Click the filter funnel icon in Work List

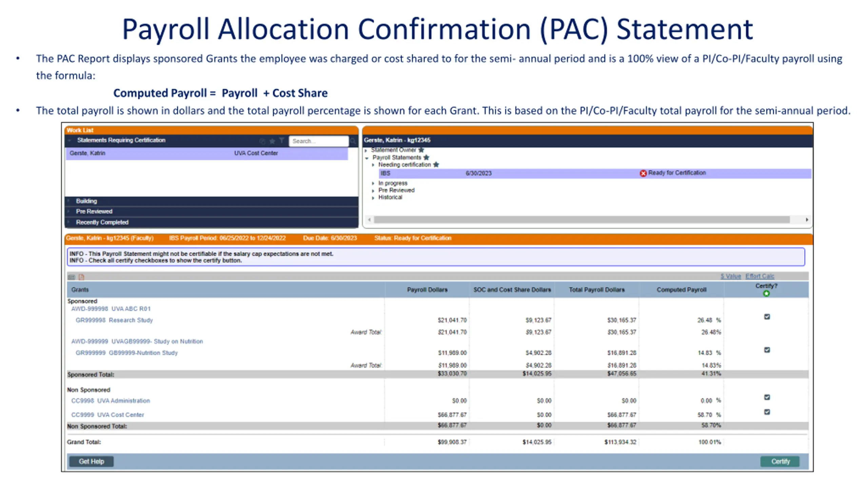pyautogui.click(x=281, y=141)
